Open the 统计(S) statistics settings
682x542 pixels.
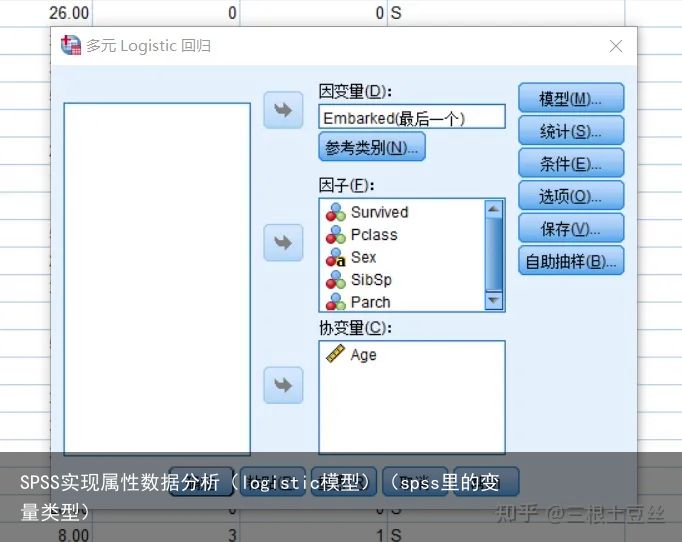(x=571, y=130)
